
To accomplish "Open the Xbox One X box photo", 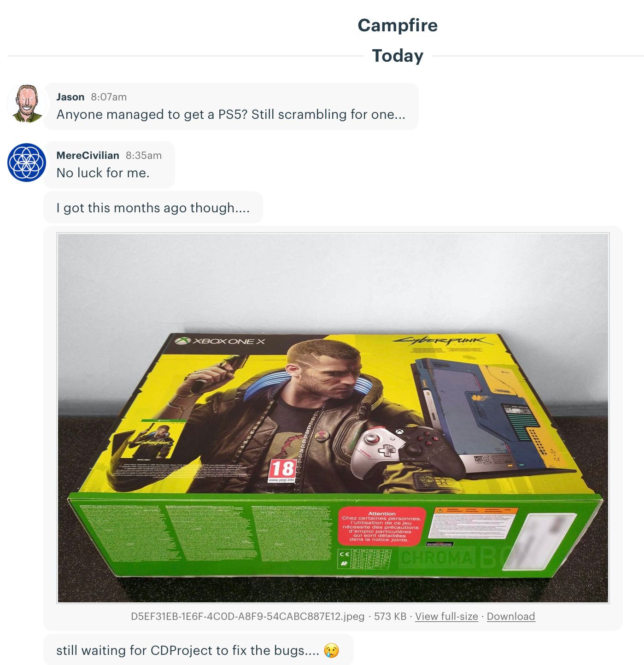I will tap(333, 418).
